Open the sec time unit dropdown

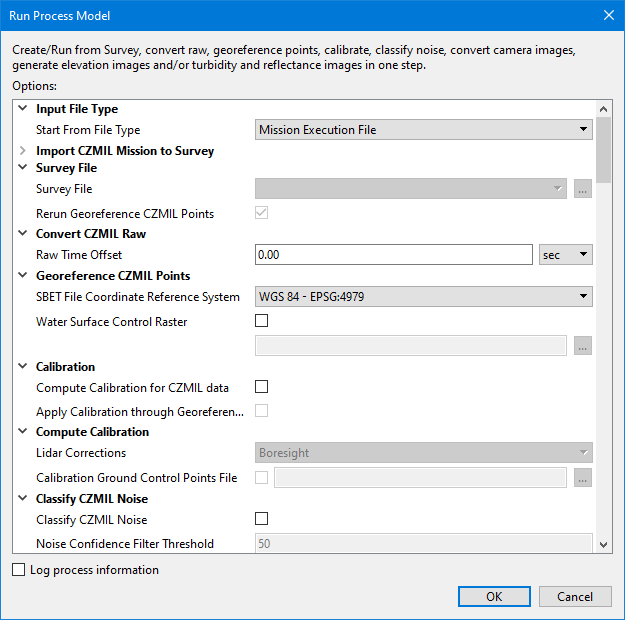coord(565,255)
